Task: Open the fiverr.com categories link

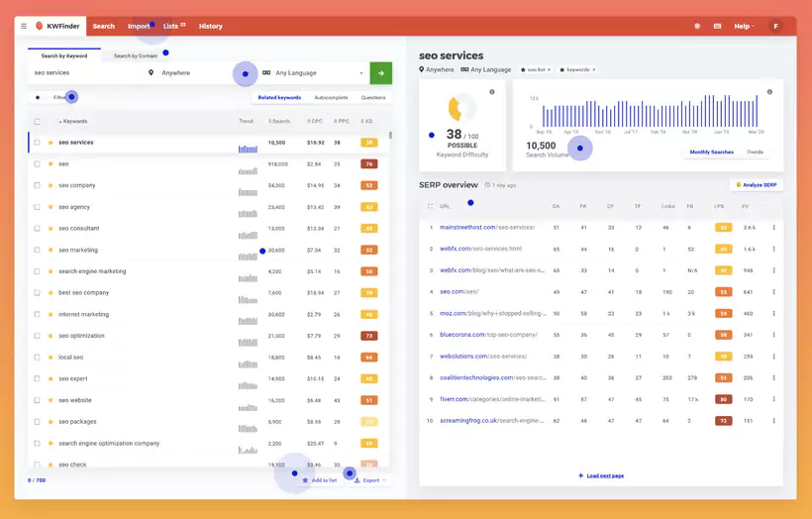Action: click(x=492, y=399)
